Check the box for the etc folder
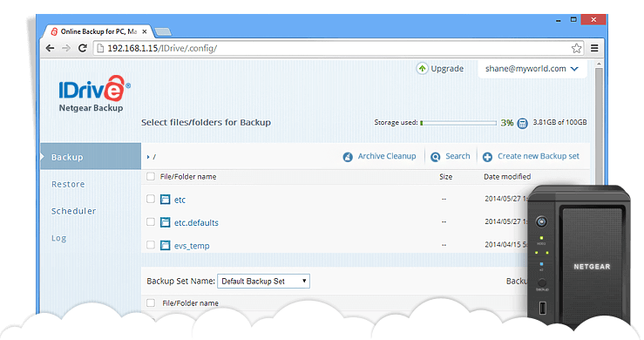644x340 pixels. [151, 199]
